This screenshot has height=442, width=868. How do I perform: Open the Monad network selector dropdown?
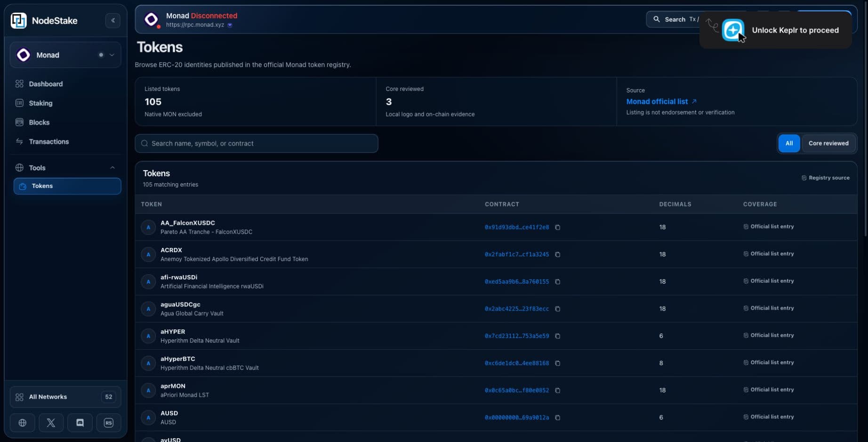(65, 55)
